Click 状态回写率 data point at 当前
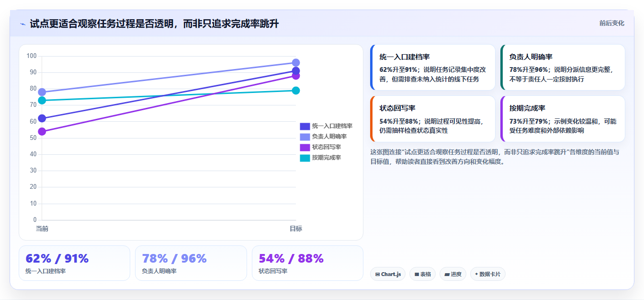The width and height of the screenshot is (644, 300). coord(42,131)
